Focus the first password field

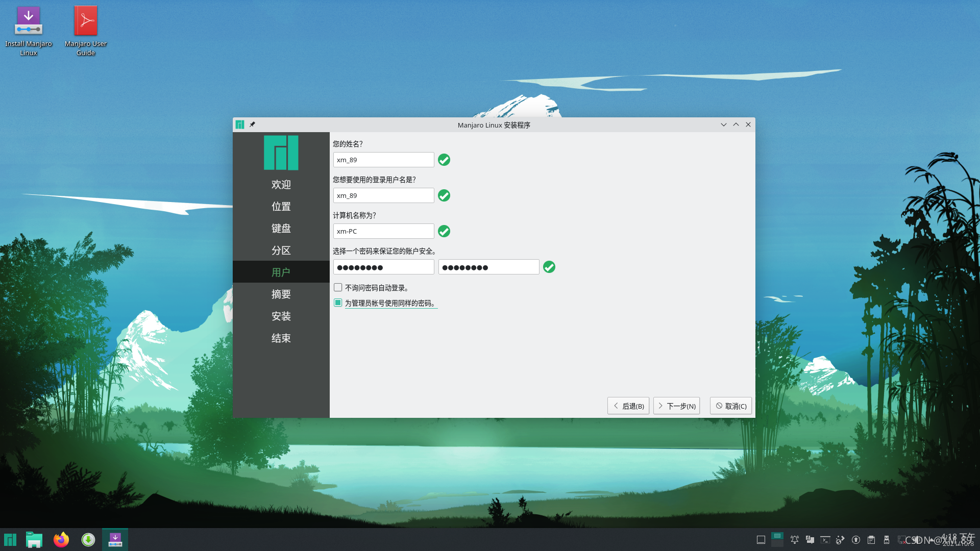tap(384, 267)
